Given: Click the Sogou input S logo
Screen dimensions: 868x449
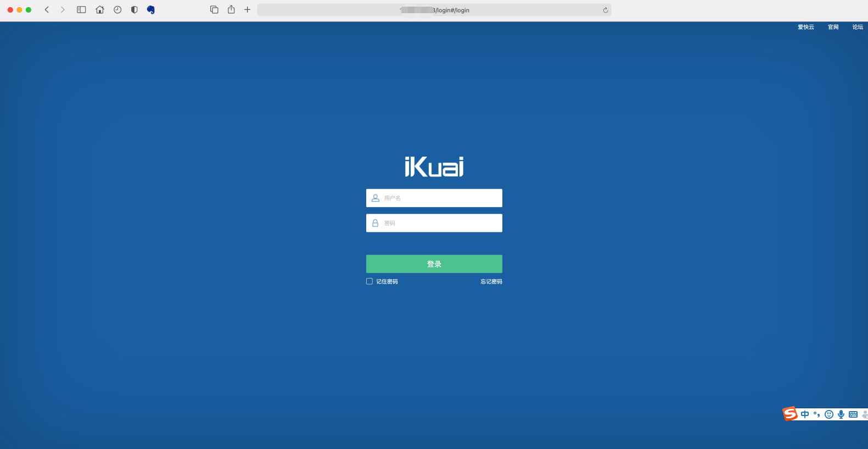Looking at the screenshot, I should click(x=790, y=413).
